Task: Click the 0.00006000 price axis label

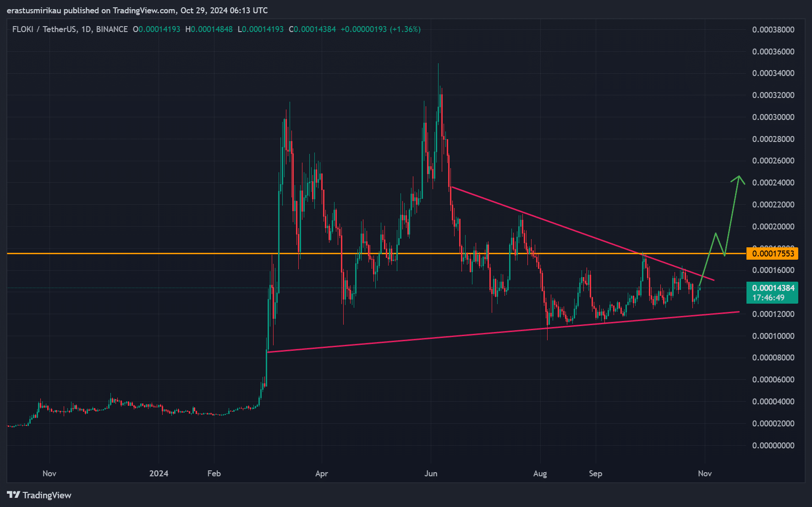Action: tap(773, 380)
